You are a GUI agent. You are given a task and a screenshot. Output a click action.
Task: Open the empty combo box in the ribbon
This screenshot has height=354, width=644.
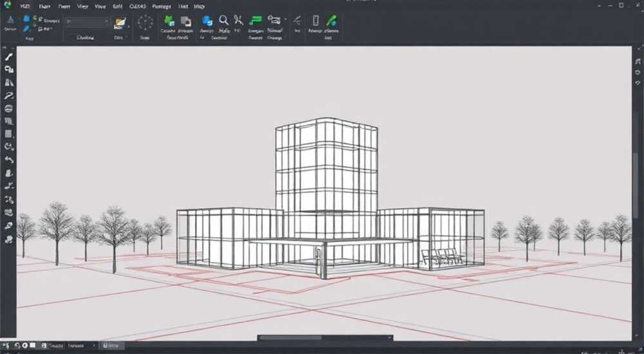tap(87, 21)
